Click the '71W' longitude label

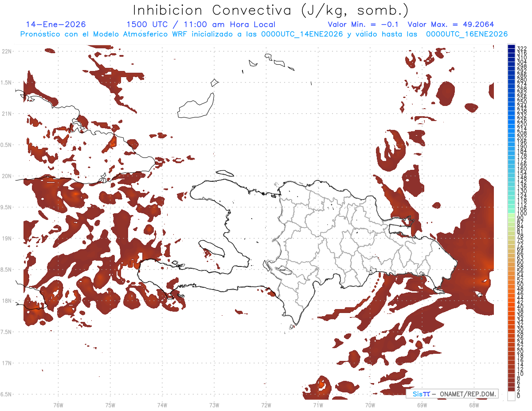point(318,405)
